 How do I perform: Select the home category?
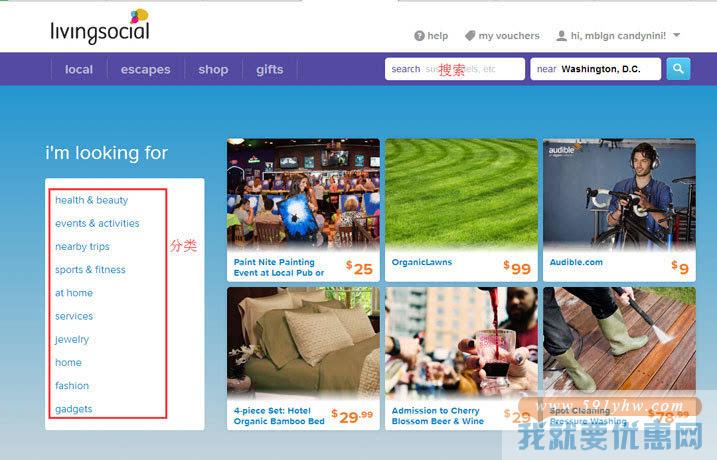point(68,363)
